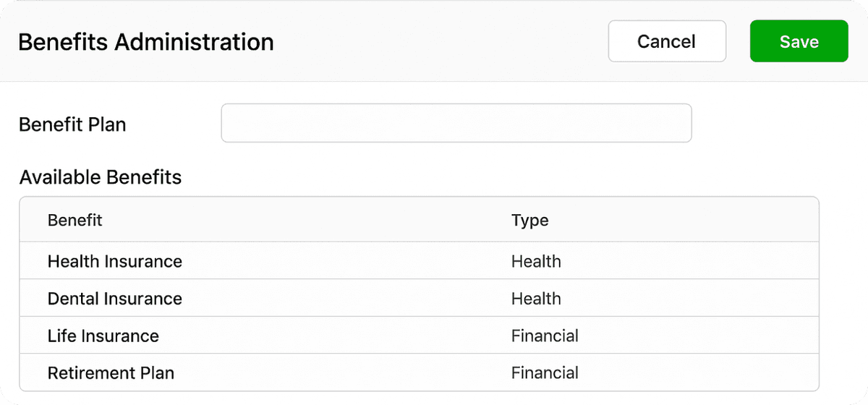Click the Retirement Plan benefit name
The image size is (868, 405).
click(111, 373)
